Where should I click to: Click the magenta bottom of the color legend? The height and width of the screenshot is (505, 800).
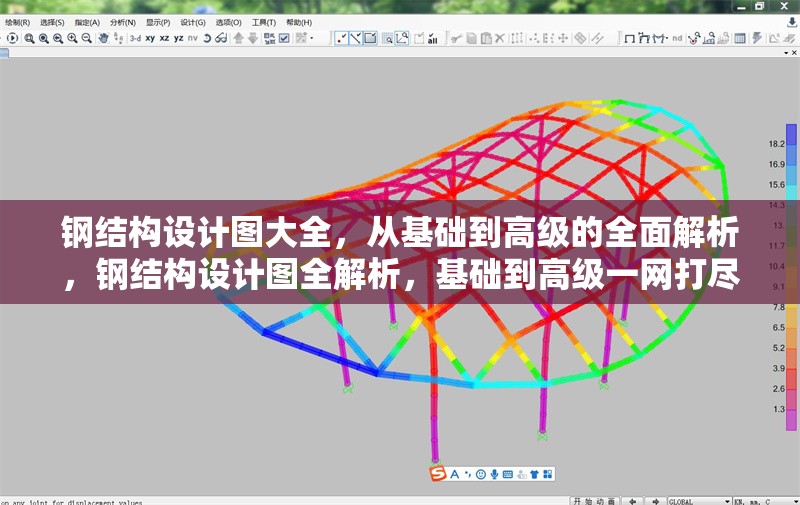[791, 420]
